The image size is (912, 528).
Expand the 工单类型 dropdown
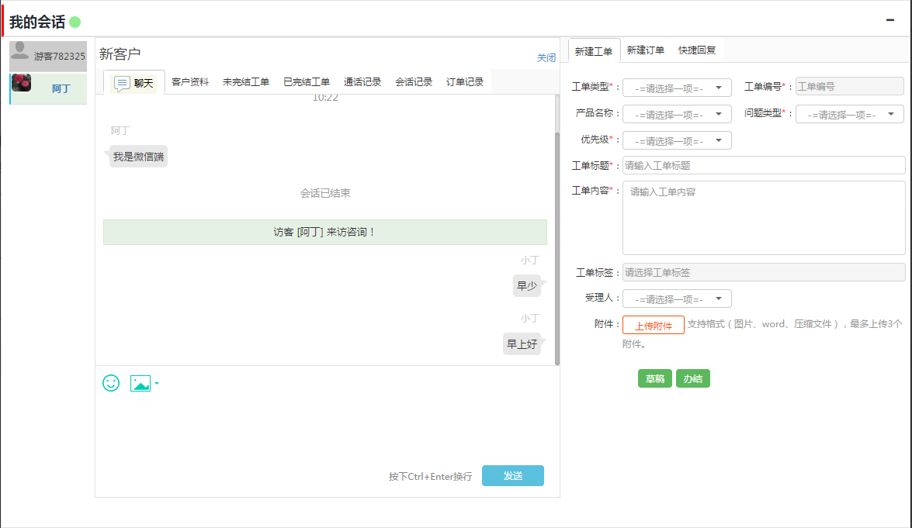(x=677, y=88)
